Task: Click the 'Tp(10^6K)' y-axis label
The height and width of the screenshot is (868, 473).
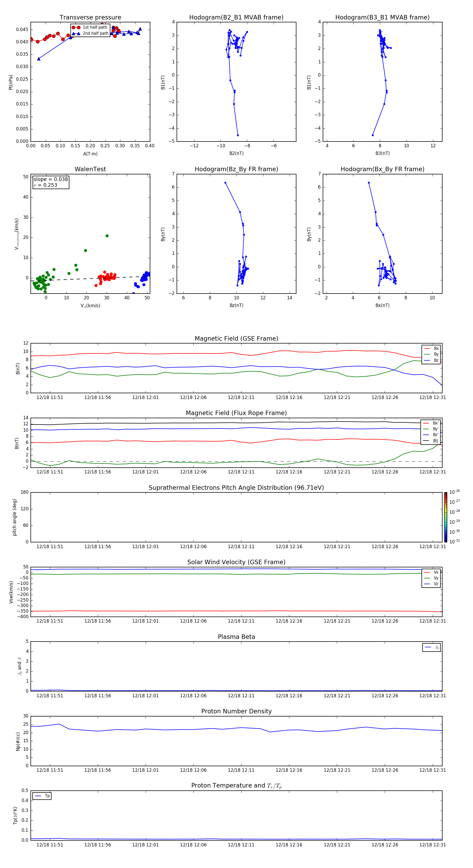Action: click(x=15, y=815)
